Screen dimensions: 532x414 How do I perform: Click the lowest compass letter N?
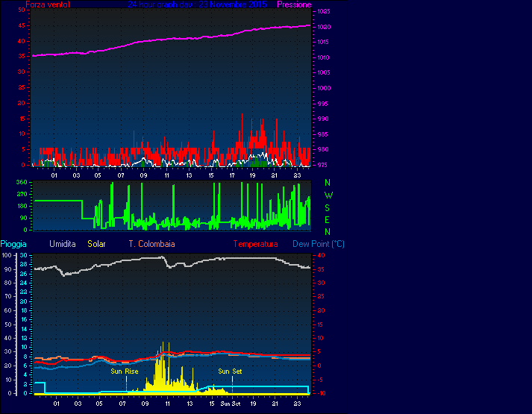(x=328, y=231)
